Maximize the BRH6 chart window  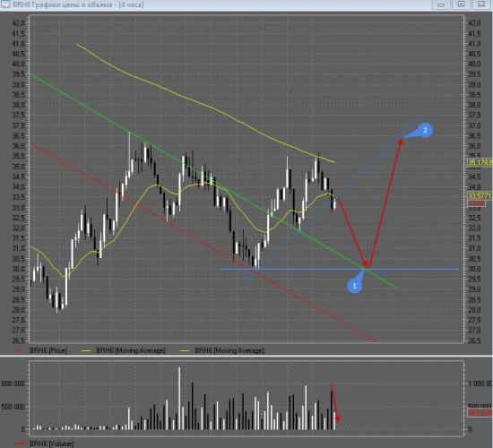coord(461,4)
